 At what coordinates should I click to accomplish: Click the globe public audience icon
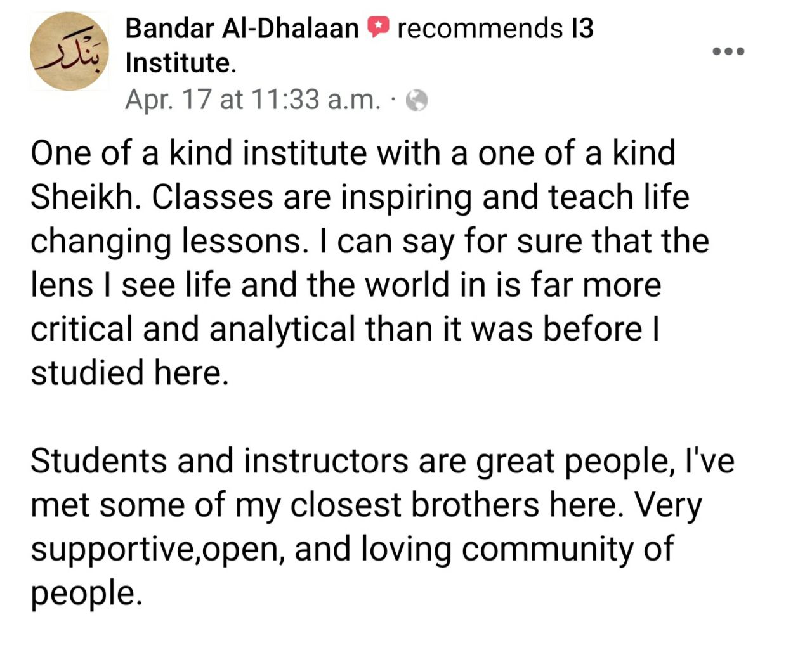pyautogui.click(x=416, y=100)
